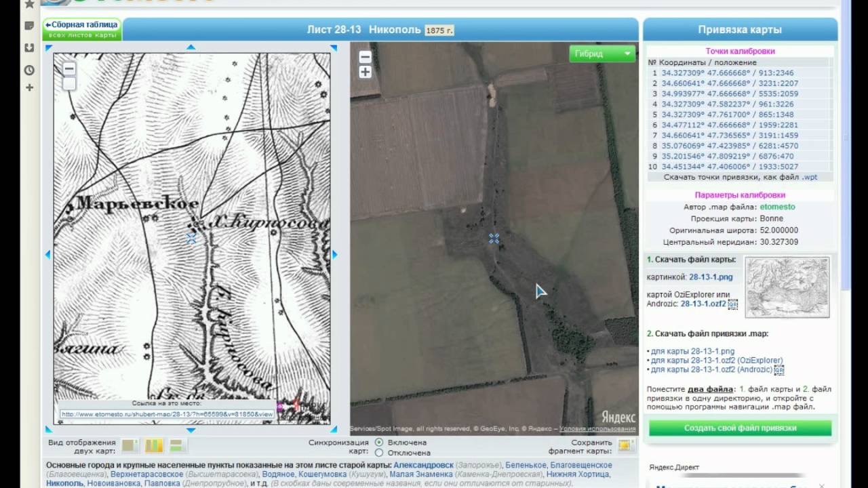Pan old map left using side arrow

pyautogui.click(x=48, y=255)
